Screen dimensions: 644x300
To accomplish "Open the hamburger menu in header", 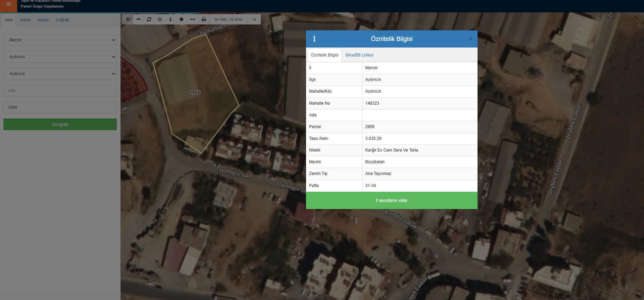I will click(9, 4).
